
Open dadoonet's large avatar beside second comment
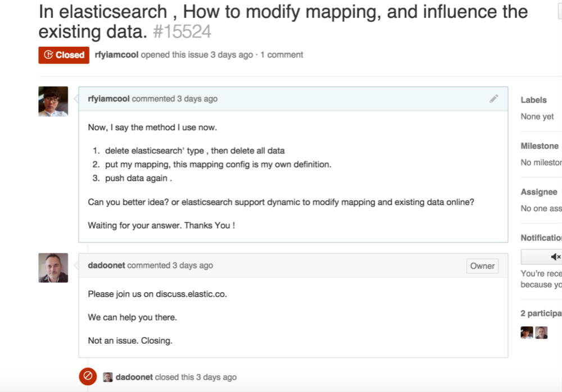coord(53,268)
